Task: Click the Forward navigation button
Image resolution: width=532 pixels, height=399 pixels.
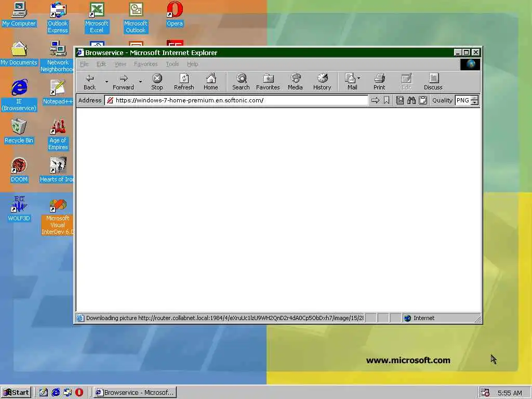Action: (123, 82)
